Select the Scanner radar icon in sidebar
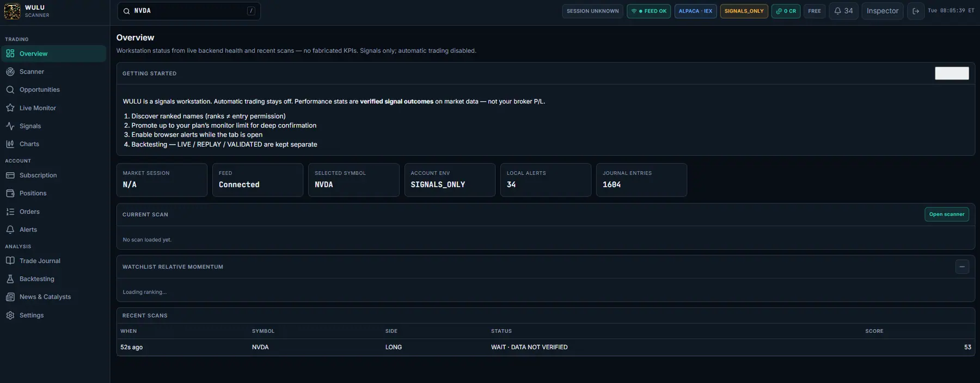Image resolution: width=980 pixels, height=383 pixels. pos(10,71)
